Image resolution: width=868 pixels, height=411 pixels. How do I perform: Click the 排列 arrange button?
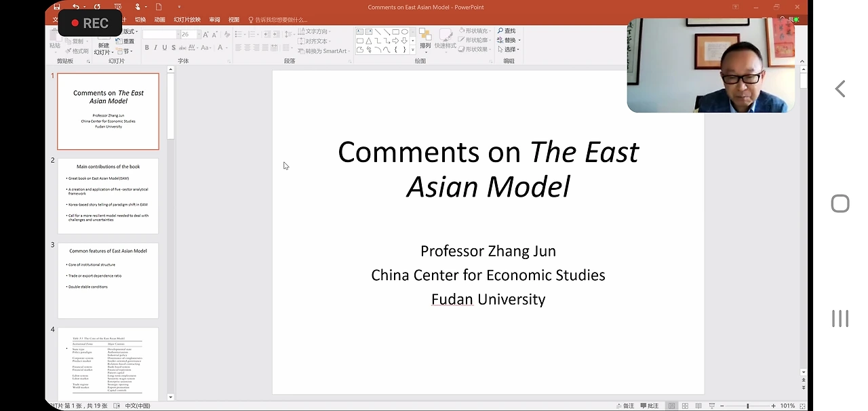coord(425,41)
